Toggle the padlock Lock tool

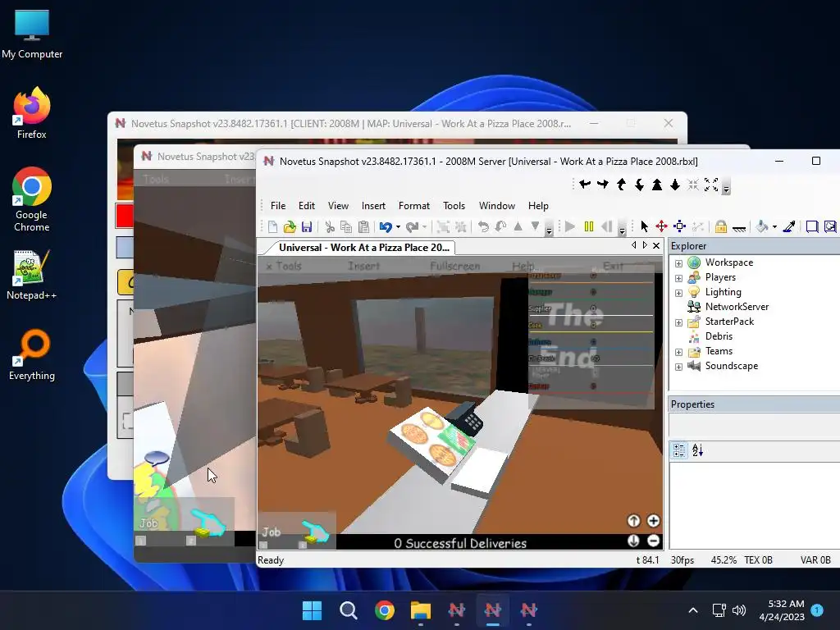pos(721,226)
